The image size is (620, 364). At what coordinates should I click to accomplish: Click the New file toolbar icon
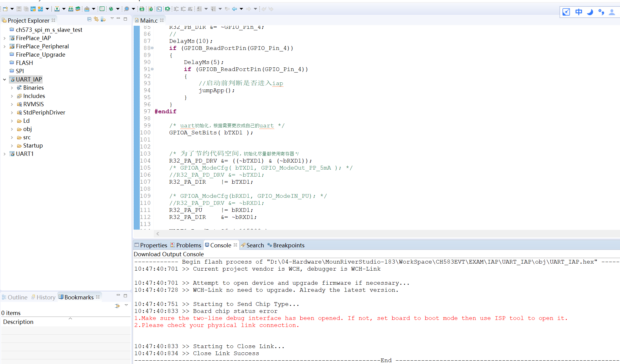[x=5, y=9]
